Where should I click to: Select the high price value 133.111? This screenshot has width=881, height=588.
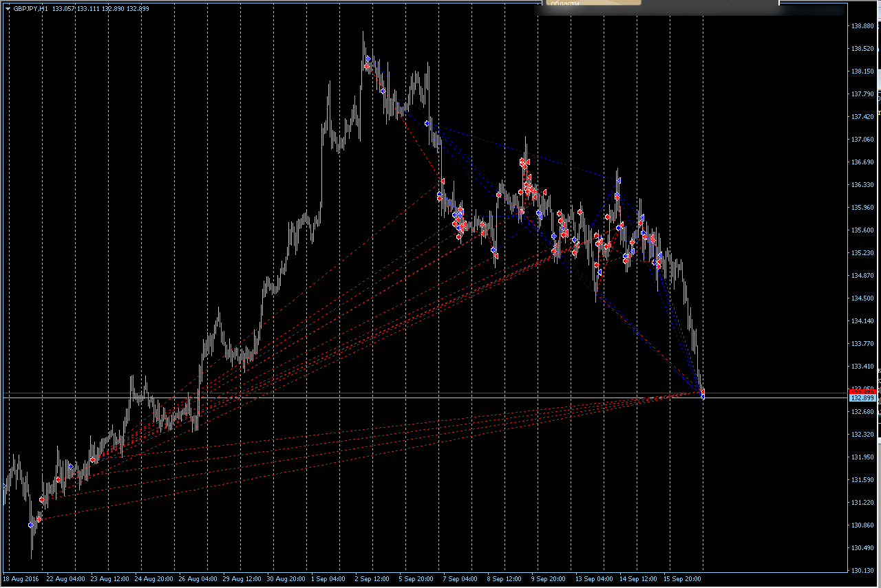pyautogui.click(x=88, y=9)
